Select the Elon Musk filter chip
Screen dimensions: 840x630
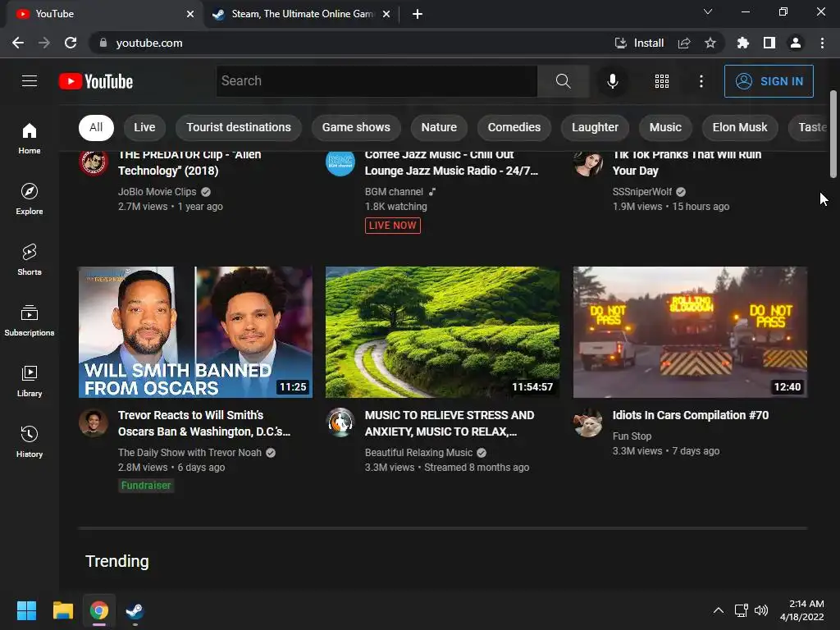(740, 127)
